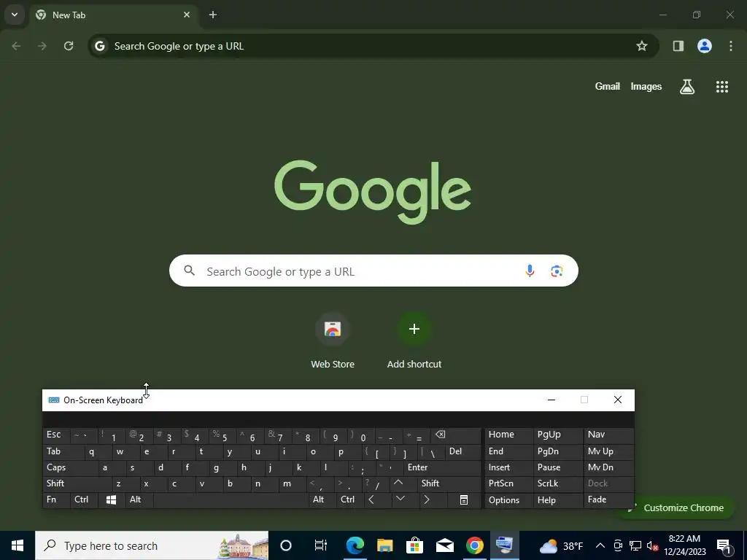
Task: Click the Tab key
Action: [x=63, y=451]
